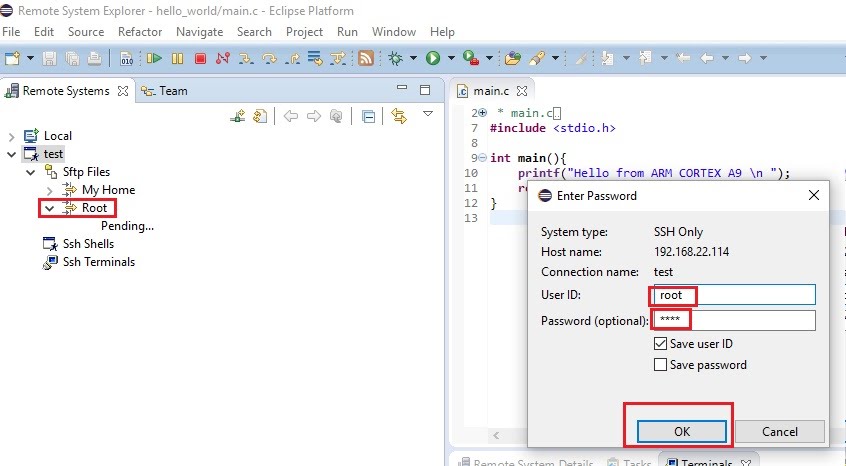The width and height of the screenshot is (846, 466).
Task: Collapse the Root folder node
Action: (x=50, y=208)
